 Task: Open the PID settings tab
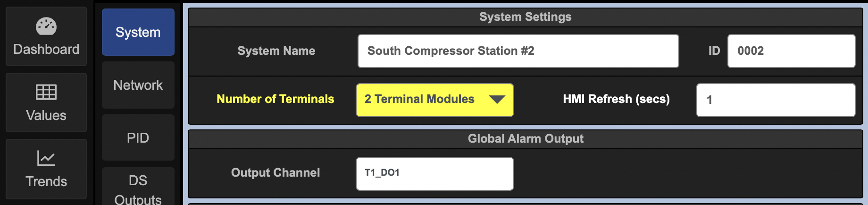click(x=138, y=138)
